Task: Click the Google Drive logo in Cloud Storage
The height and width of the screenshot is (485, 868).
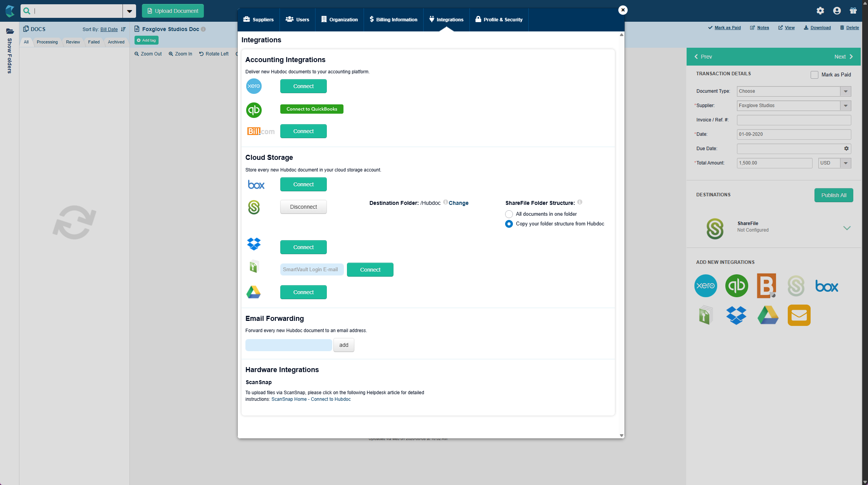Action: (254, 292)
